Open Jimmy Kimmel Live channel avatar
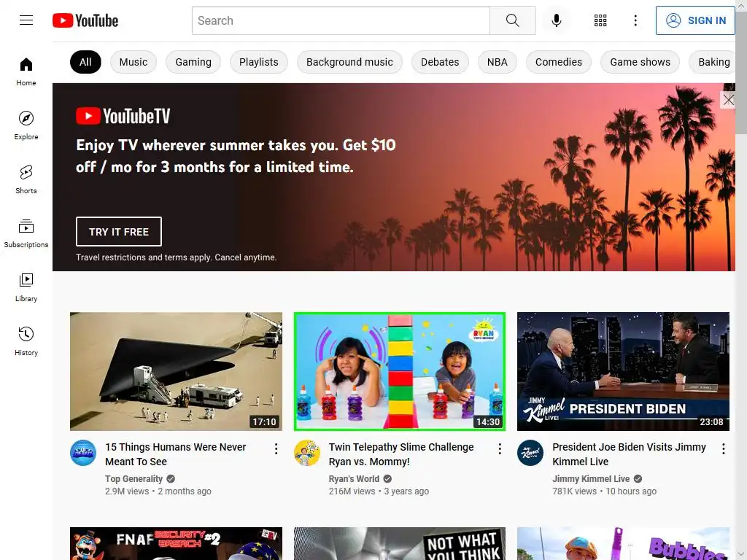Image resolution: width=747 pixels, height=560 pixels. tap(530, 453)
